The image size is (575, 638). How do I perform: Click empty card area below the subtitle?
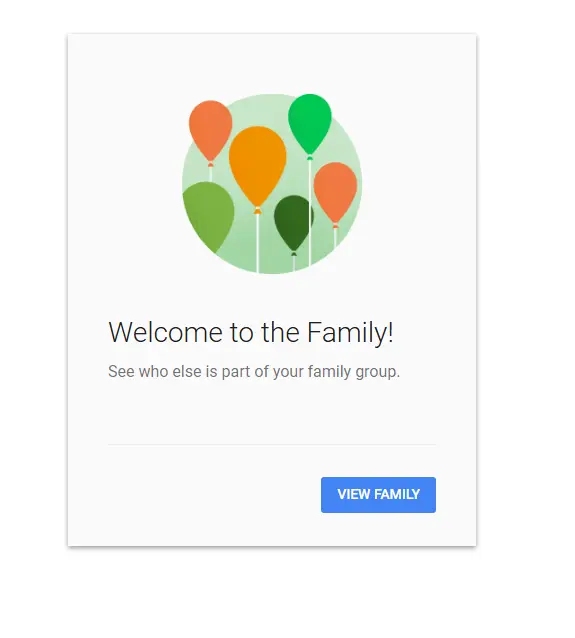coord(272,411)
